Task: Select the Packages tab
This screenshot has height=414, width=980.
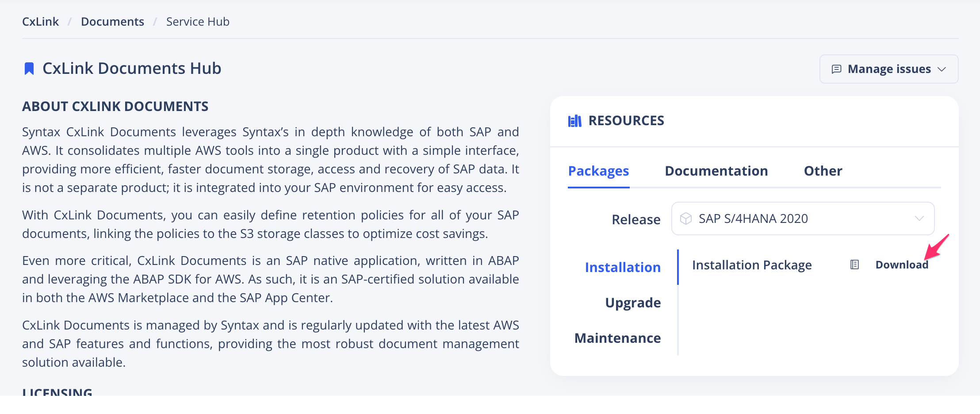Action: point(599,171)
